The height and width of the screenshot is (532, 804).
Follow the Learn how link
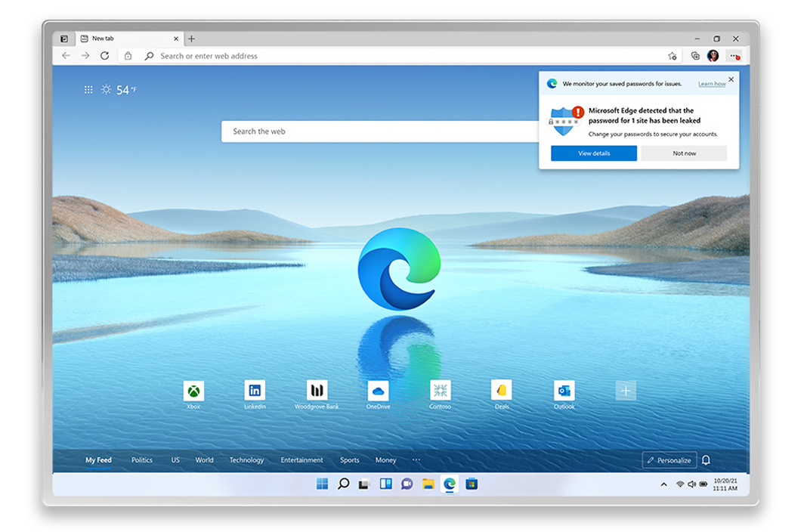click(712, 84)
